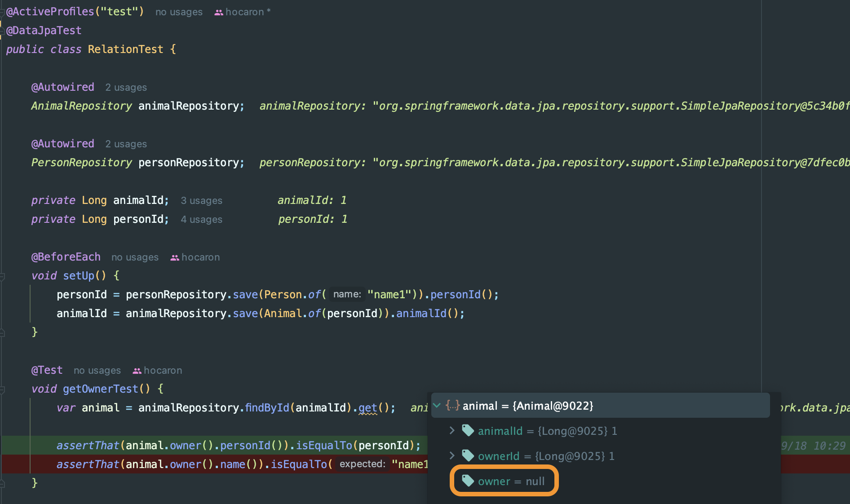The image size is (850, 504).
Task: Click author icon next to @ActiveProfiles hocaron
Action: tap(219, 13)
